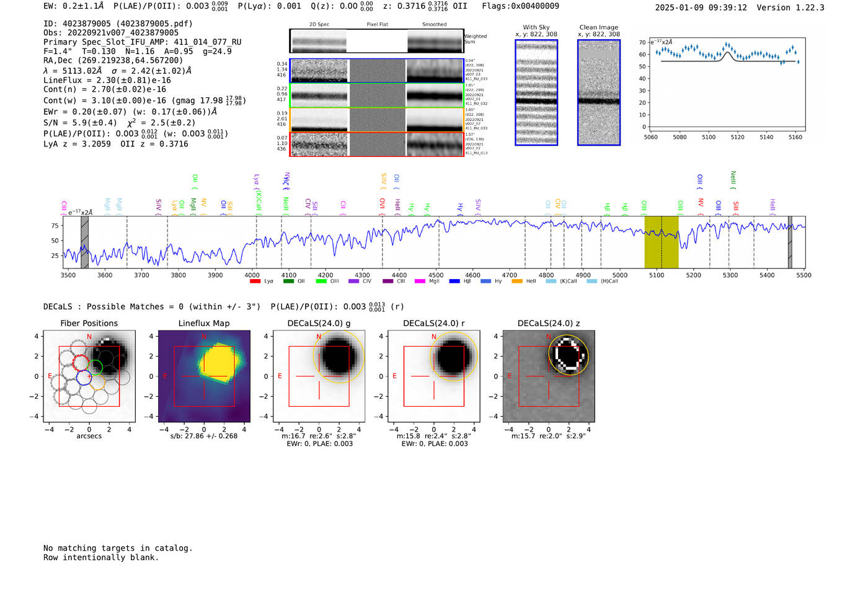The height and width of the screenshot is (591, 868).
Task: Click the Flags:0x00400009 text
Action: point(521,6)
